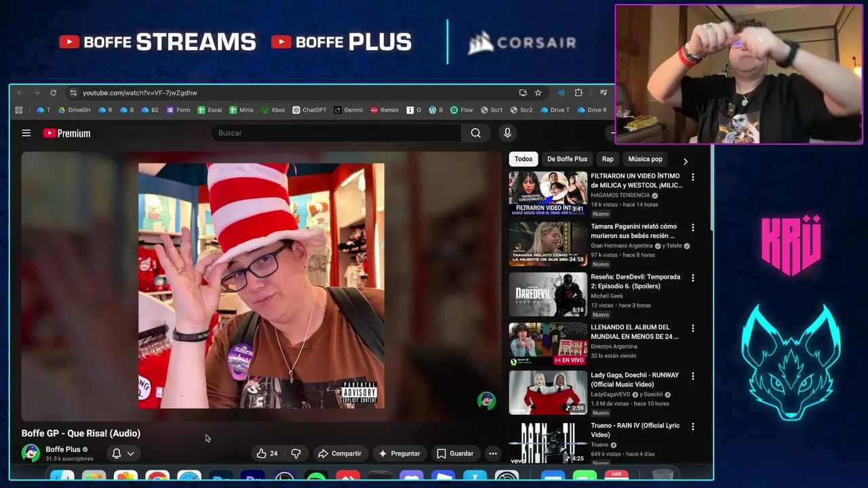Open the DareDevil review thumbnail
This screenshot has height=488, width=868.
[548, 294]
